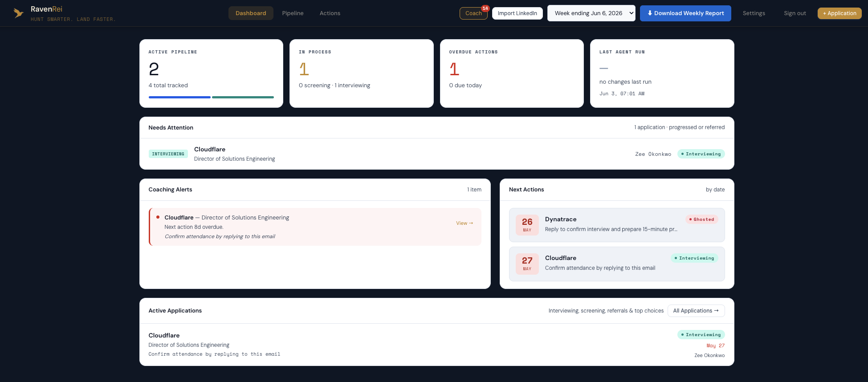868x382 pixels.
Task: Click the Ghosted status badge on Dynatrace
Action: click(x=701, y=219)
